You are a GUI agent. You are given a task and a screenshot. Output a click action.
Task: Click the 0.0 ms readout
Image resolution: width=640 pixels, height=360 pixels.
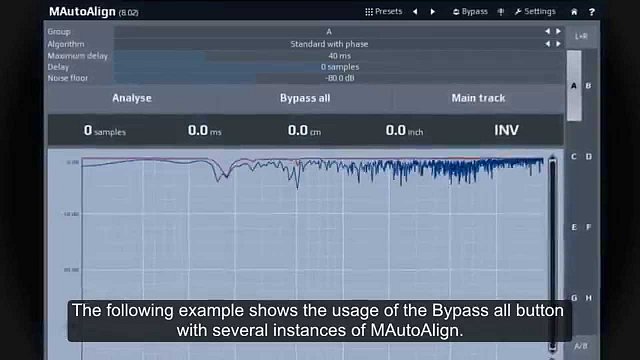click(x=204, y=131)
